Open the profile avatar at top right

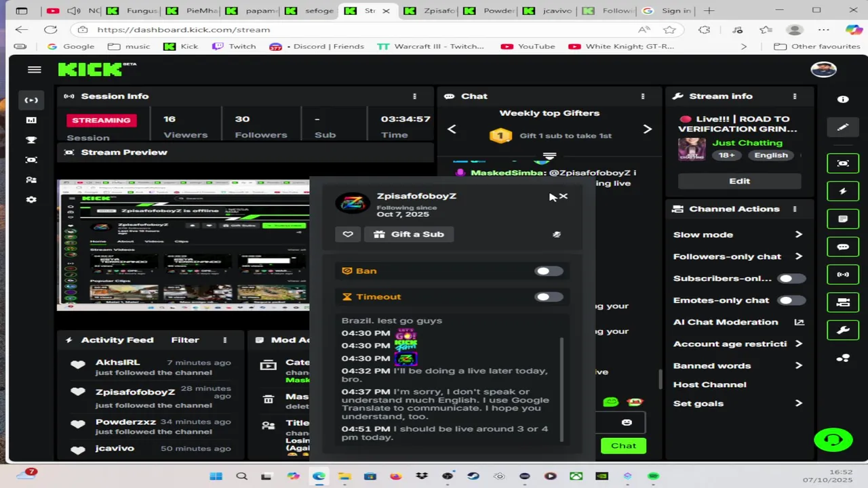(x=823, y=70)
